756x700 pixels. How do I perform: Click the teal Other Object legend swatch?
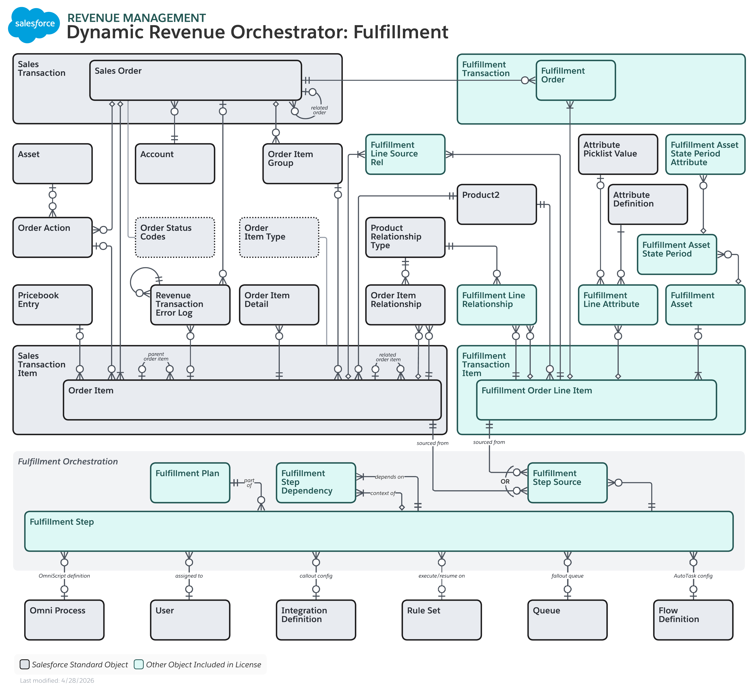[139, 664]
